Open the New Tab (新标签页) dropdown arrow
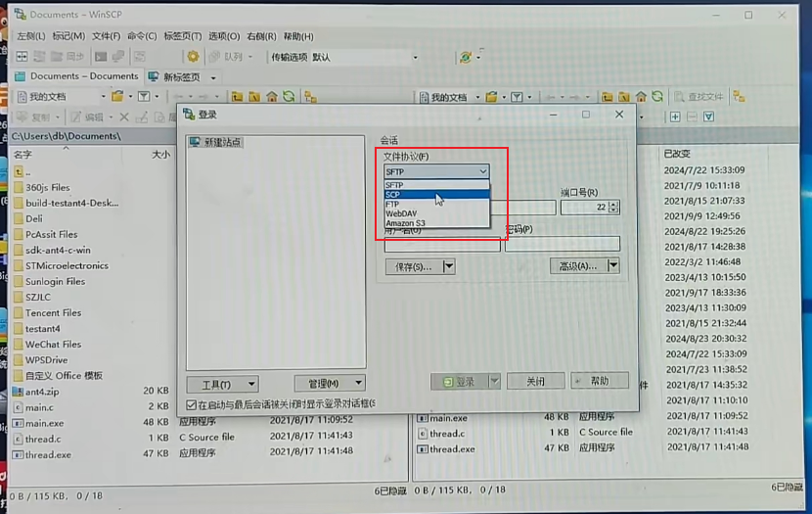 [213, 77]
